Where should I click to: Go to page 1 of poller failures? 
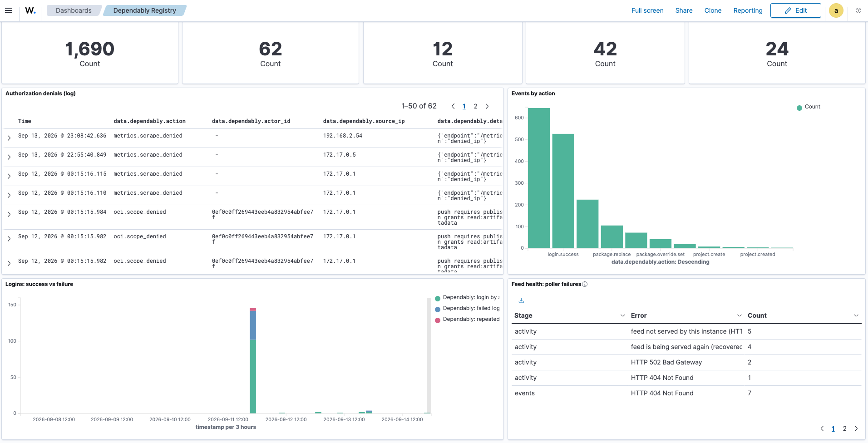pyautogui.click(x=833, y=428)
